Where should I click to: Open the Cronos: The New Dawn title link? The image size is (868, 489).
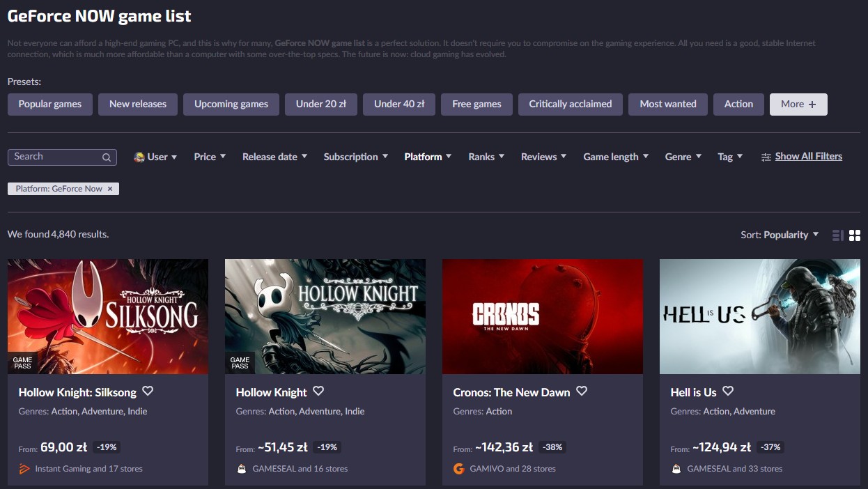(x=512, y=392)
